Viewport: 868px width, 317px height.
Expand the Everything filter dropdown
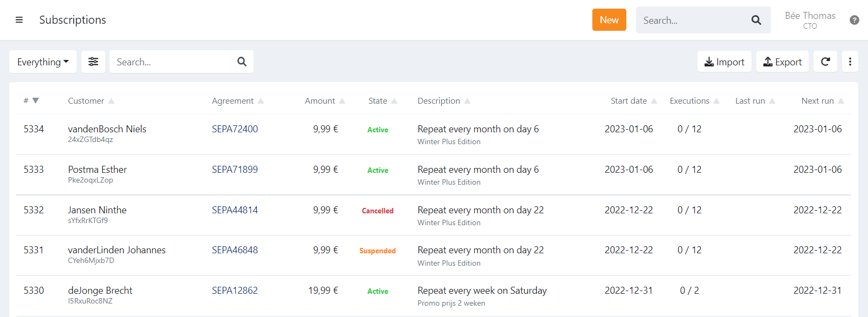(43, 62)
